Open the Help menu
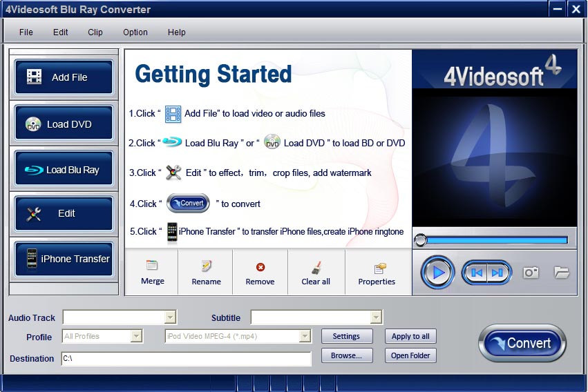 point(177,32)
